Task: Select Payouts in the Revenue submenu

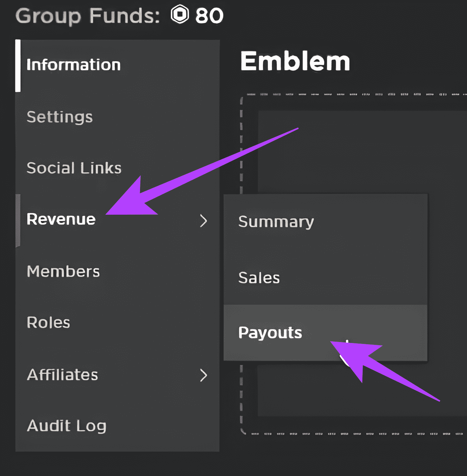Action: (x=270, y=333)
